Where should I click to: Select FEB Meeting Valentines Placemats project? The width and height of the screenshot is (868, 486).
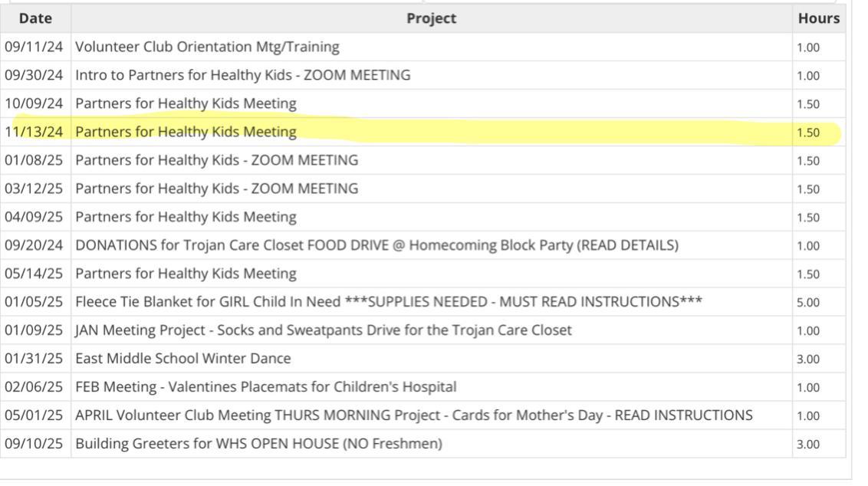point(265,387)
